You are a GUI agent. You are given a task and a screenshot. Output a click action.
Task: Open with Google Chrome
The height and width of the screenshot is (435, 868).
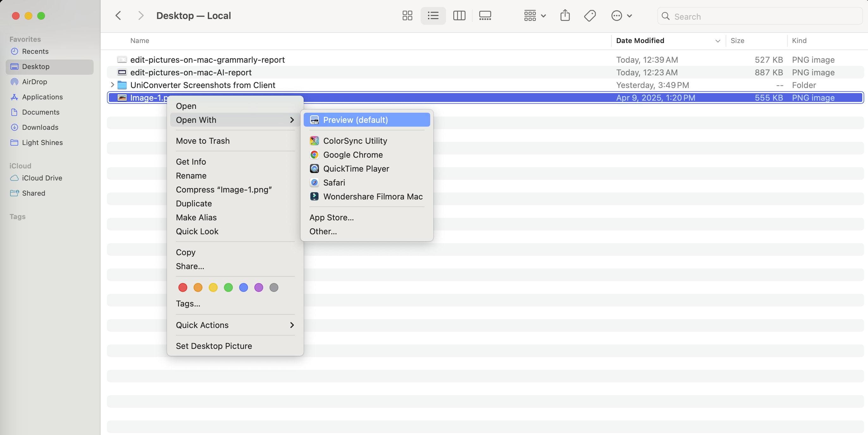352,155
